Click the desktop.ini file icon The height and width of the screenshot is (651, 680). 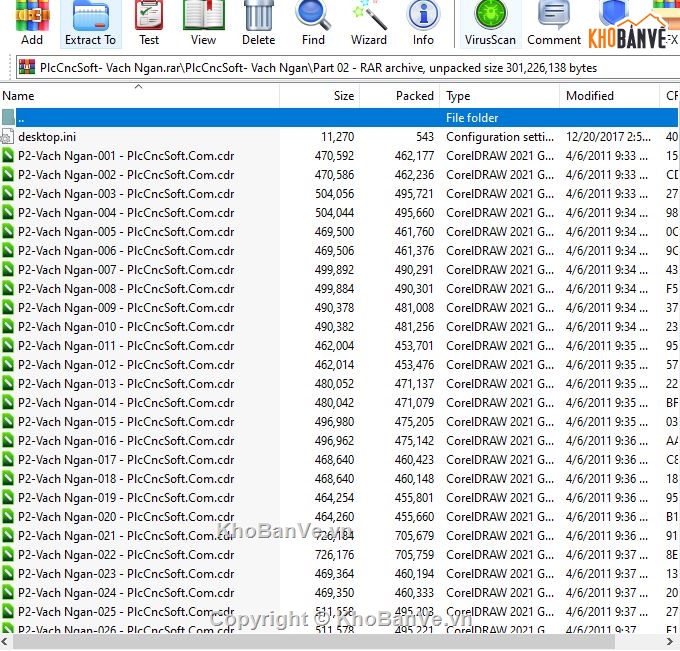pos(7,137)
